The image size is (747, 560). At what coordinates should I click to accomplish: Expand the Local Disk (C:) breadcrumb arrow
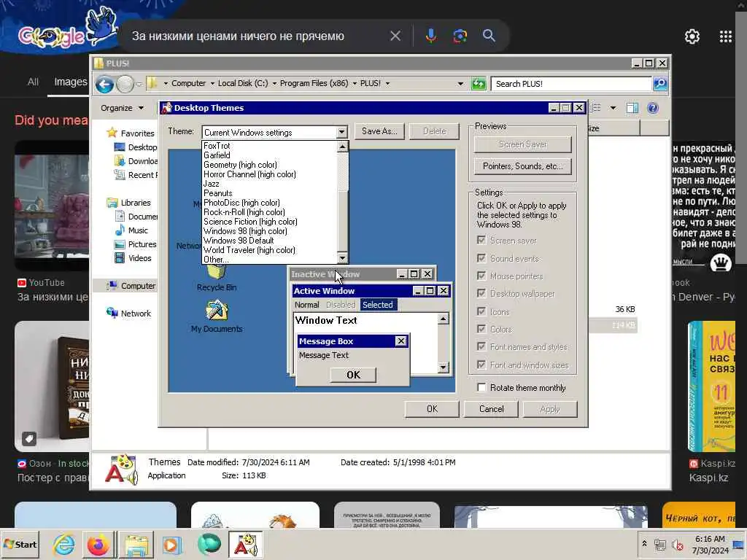coord(274,83)
